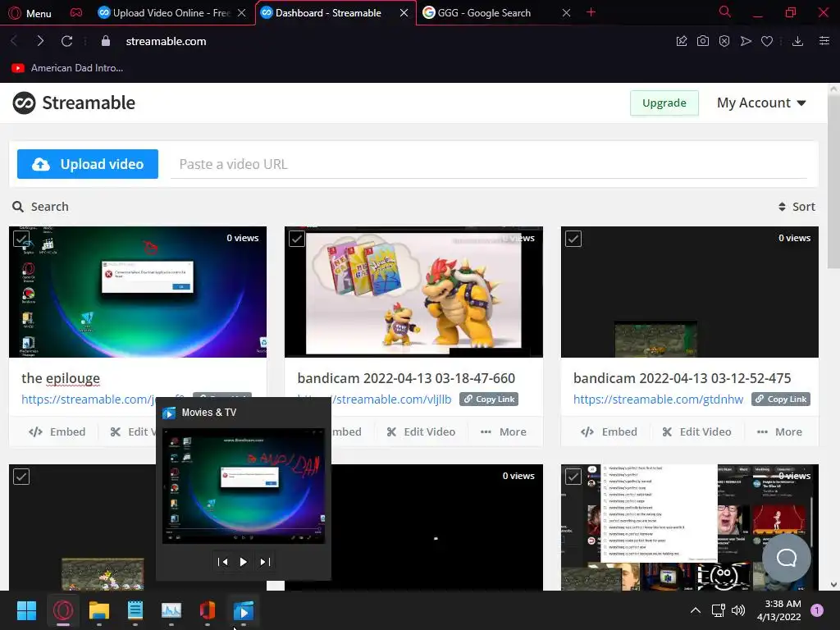Viewport: 840px width, 630px height.
Task: Close the Upload Video Online tab
Action: point(242,13)
